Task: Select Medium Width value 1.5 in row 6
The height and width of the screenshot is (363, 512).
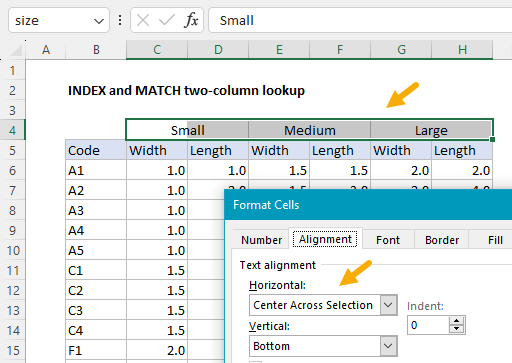Action: pyautogui.click(x=279, y=170)
